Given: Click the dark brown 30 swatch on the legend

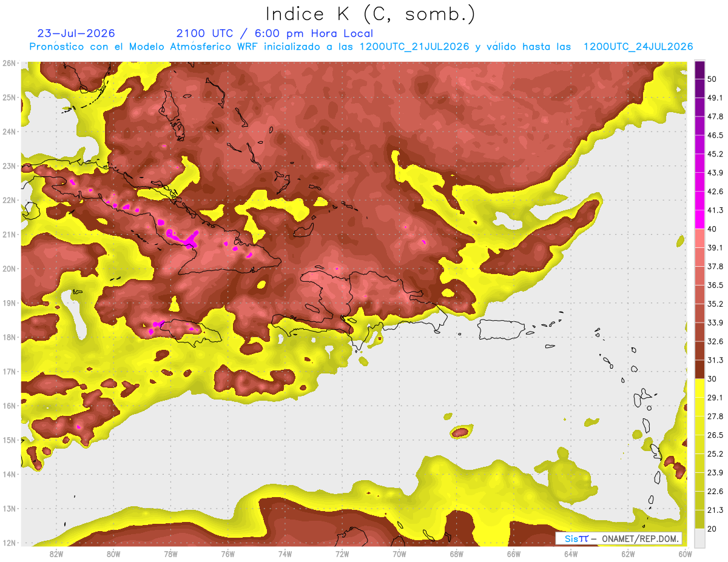Looking at the screenshot, I should 699,369.
